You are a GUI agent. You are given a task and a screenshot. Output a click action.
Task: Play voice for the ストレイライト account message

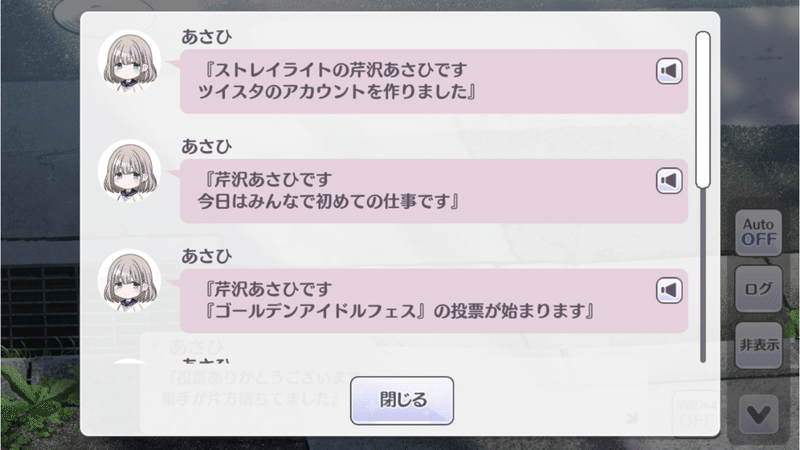pos(669,71)
